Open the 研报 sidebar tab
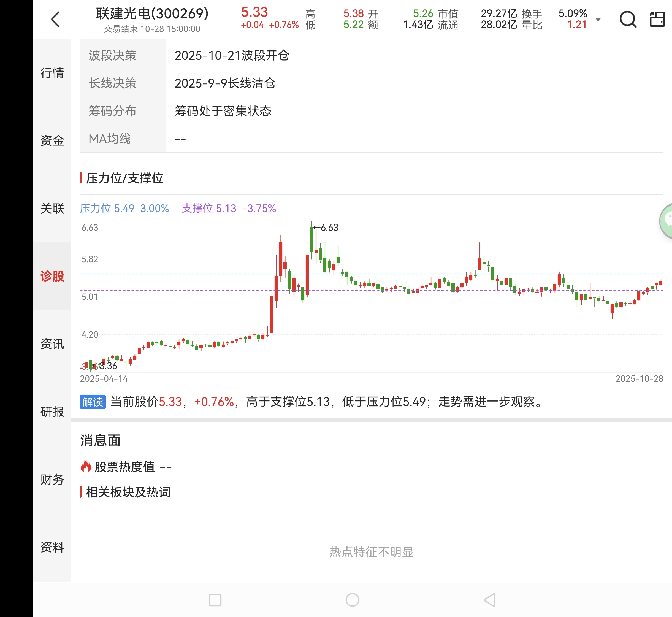 tap(52, 412)
